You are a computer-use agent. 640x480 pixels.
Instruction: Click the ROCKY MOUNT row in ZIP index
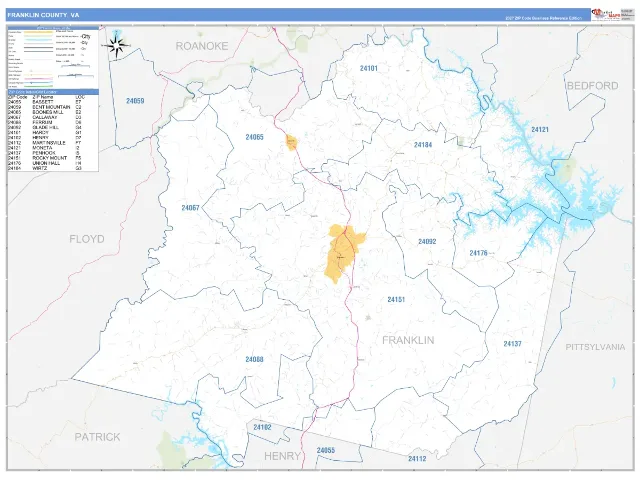[x=45, y=158]
